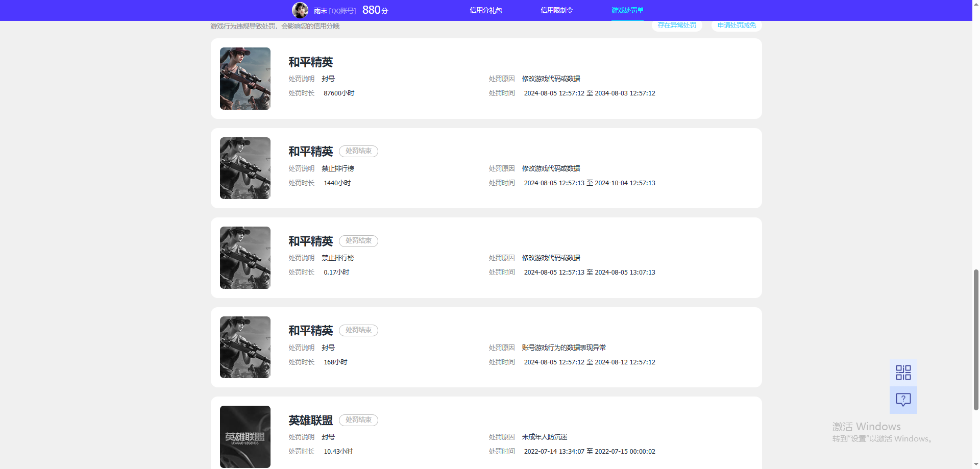
Task: Click 禁止排行榜 on the 1440小时 card
Action: click(338, 169)
